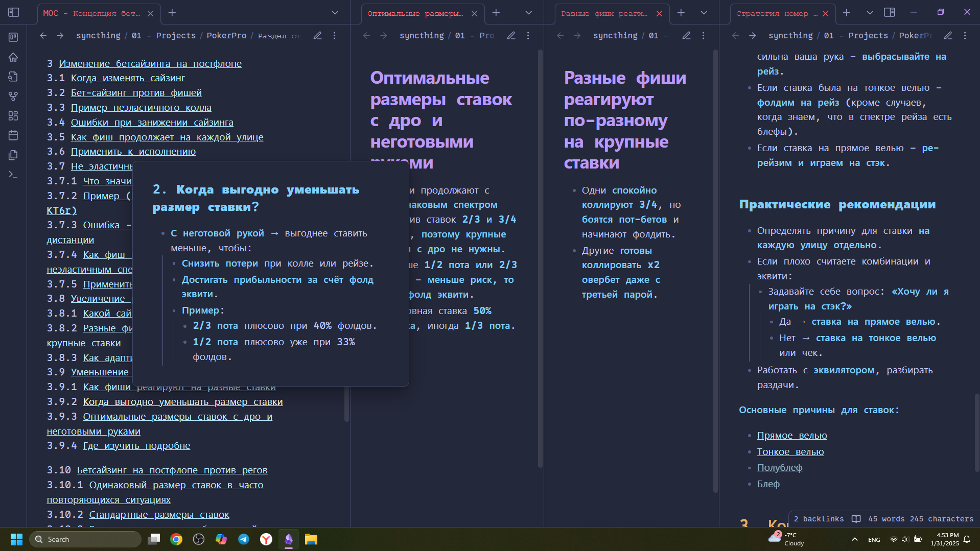Screen dimensions: 980x551
Task: Click the Windows taskbar search box
Action: [x=85, y=539]
